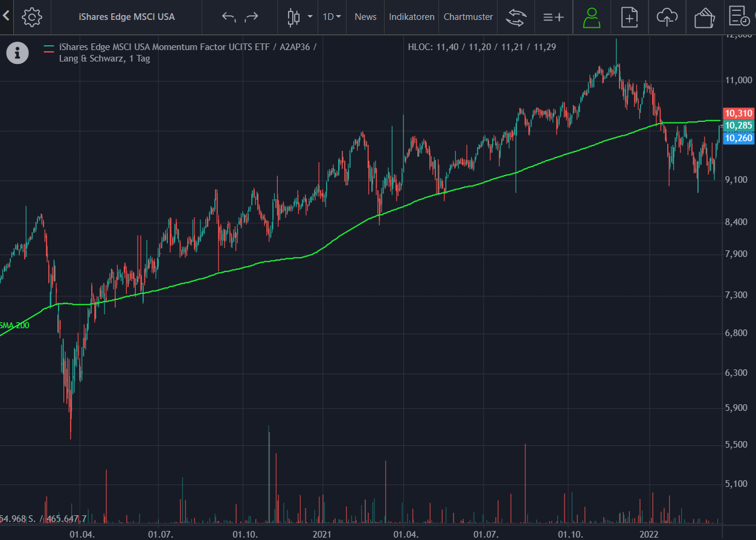Open the green user profile icon
This screenshot has height=540, width=756.
(592, 17)
